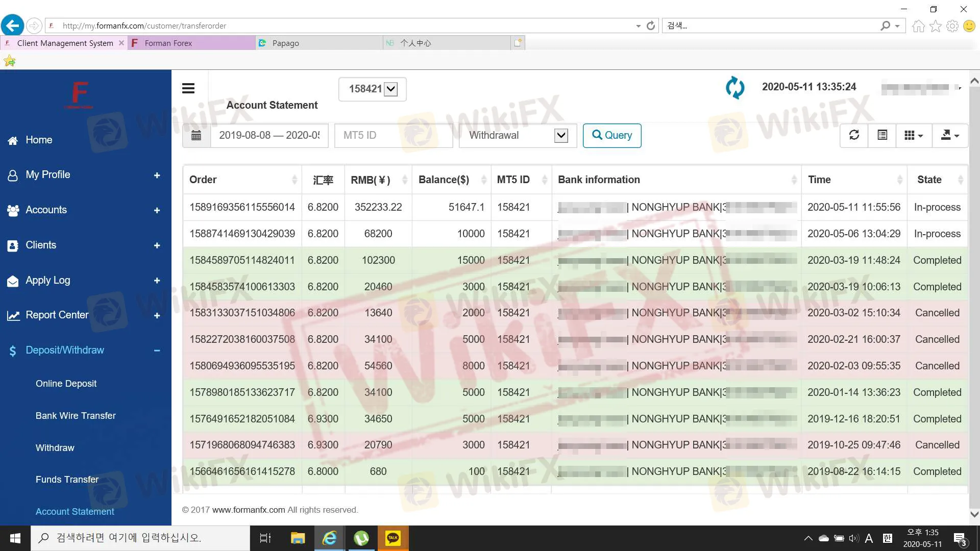Toggle the table list view icon
This screenshot has width=980, height=551.
[x=882, y=135]
